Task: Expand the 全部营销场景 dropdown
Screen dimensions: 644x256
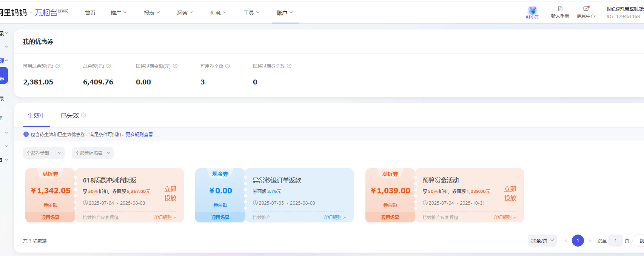Action: tap(92, 153)
